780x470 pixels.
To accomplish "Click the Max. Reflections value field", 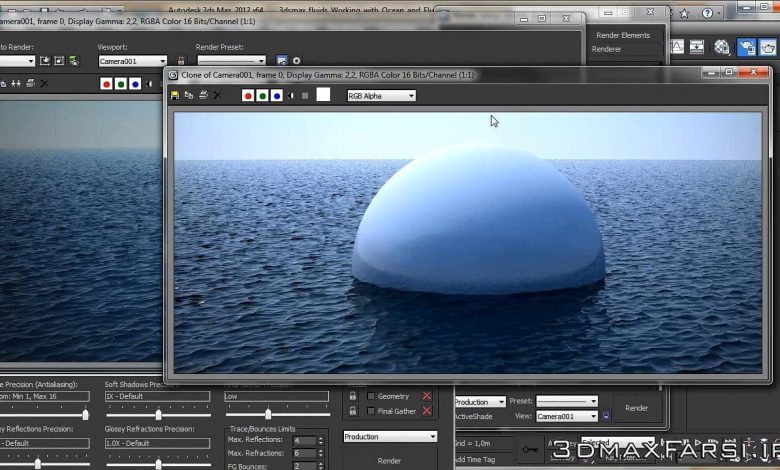I will (x=304, y=440).
